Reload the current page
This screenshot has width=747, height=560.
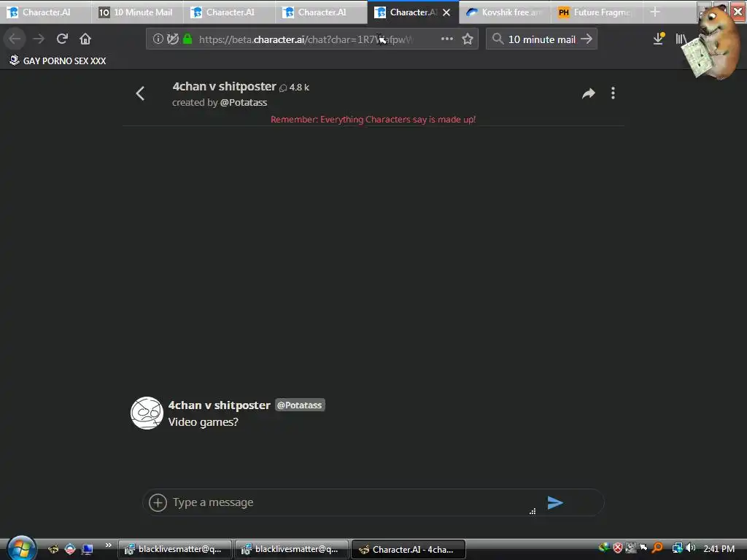point(62,39)
